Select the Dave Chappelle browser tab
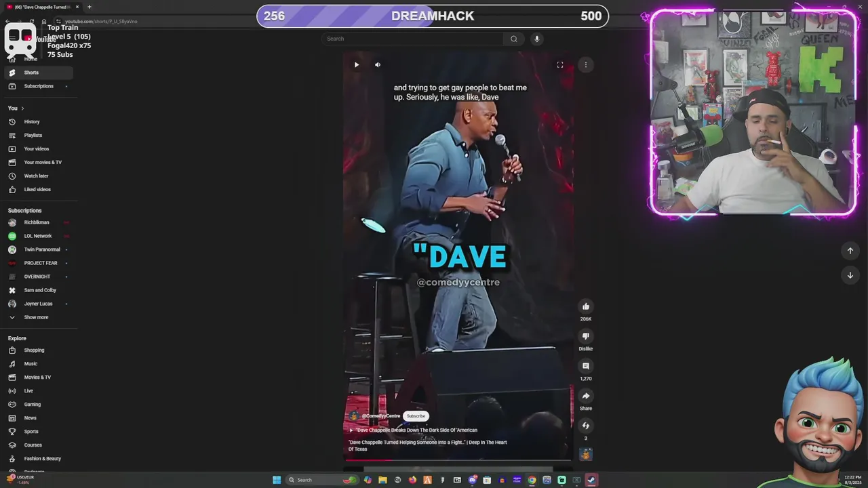This screenshot has width=868, height=488. (43, 7)
